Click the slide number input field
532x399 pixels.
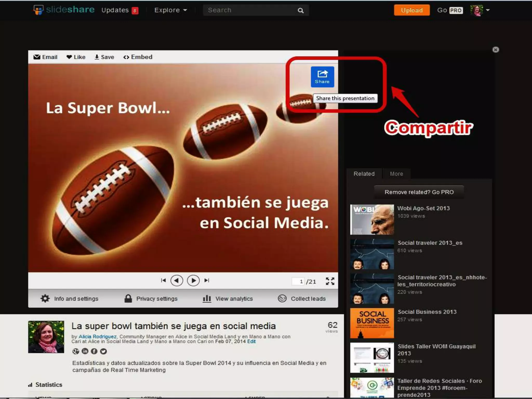[298, 281]
